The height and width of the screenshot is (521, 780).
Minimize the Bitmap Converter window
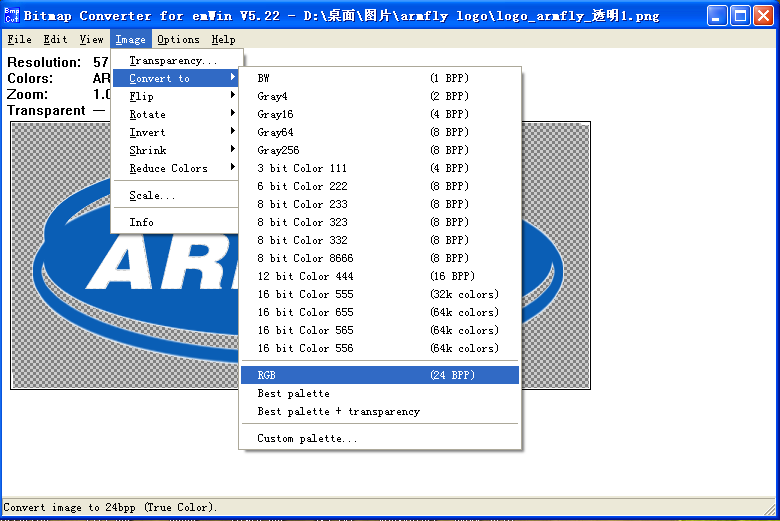(x=717, y=16)
